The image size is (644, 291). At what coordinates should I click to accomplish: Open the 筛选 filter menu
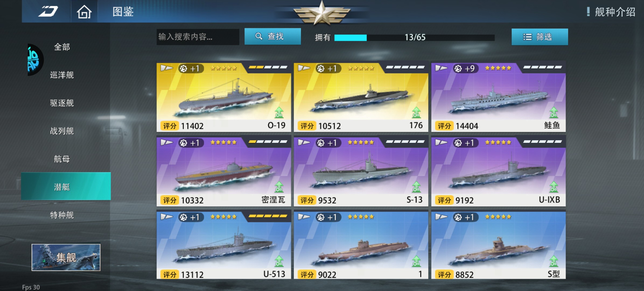[540, 37]
